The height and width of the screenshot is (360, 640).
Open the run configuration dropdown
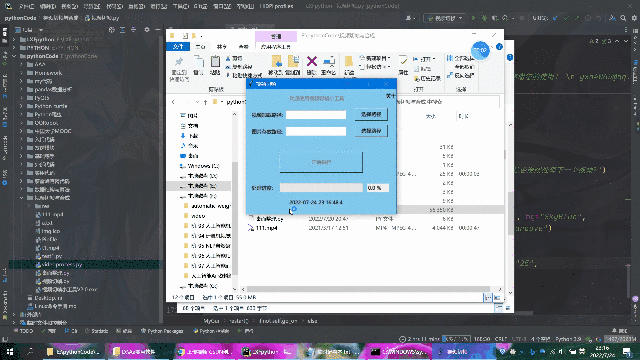(x=444, y=18)
